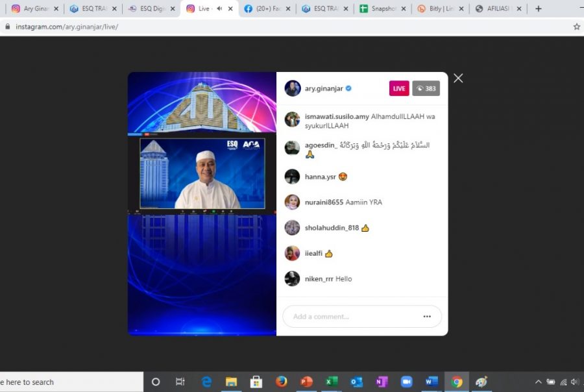Open a new browser tab
Screen dimensions: 584x392
pos(538,9)
